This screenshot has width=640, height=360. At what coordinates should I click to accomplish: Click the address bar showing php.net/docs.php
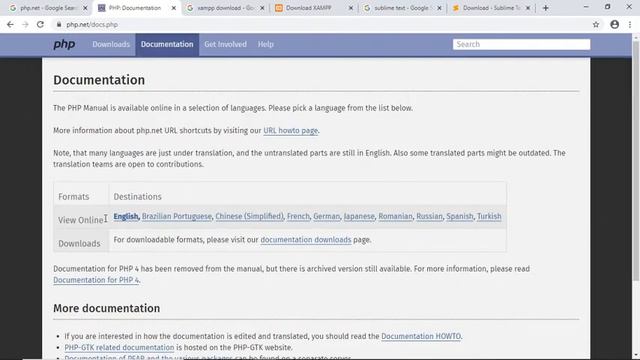(322, 24)
